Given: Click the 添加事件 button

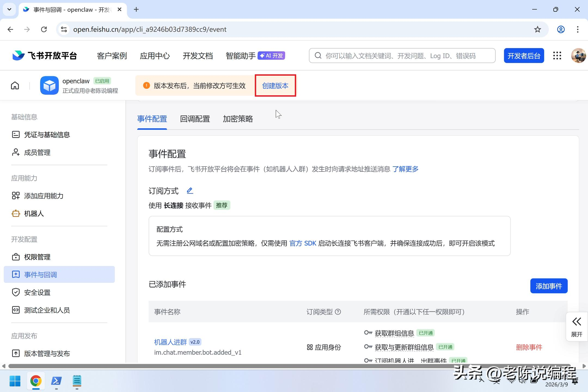Looking at the screenshot, I should click(549, 286).
